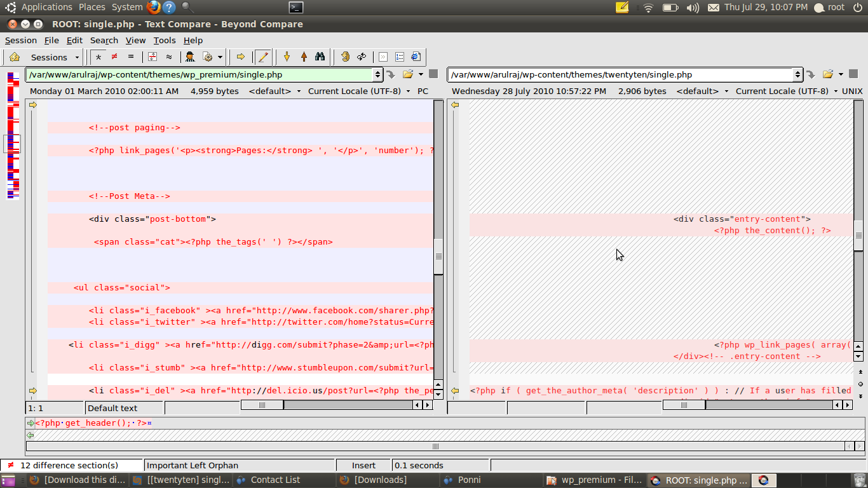Image resolution: width=868 pixels, height=488 pixels.
Task: Open the Rules referee icon
Action: (x=190, y=57)
